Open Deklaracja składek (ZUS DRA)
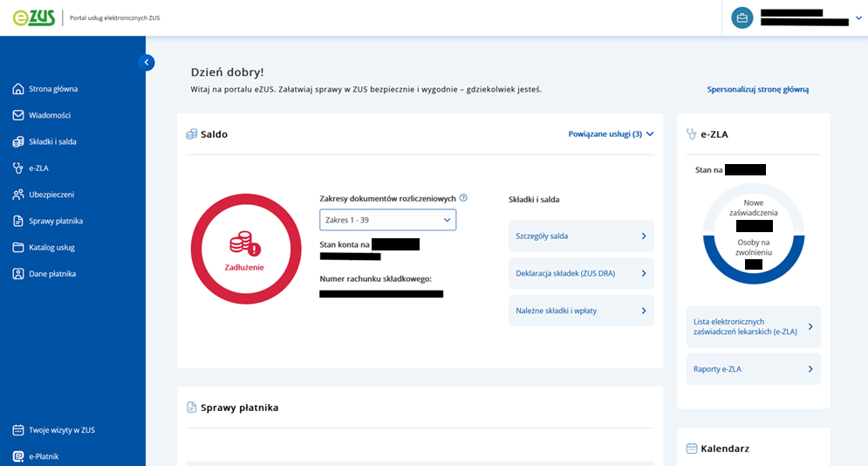 coord(581,274)
